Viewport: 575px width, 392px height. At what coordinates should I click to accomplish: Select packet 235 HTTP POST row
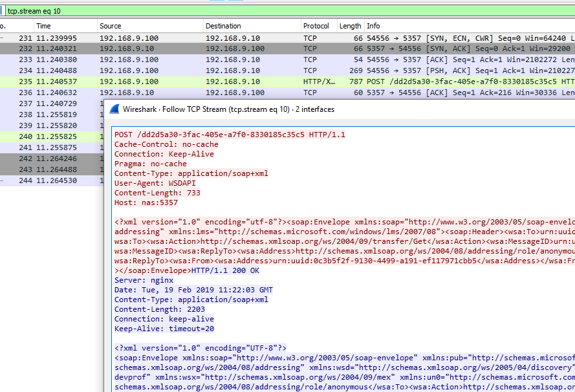[x=287, y=82]
